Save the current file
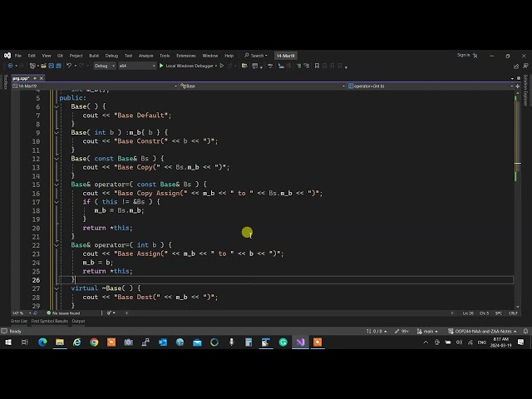The image size is (532, 399). pos(52,66)
